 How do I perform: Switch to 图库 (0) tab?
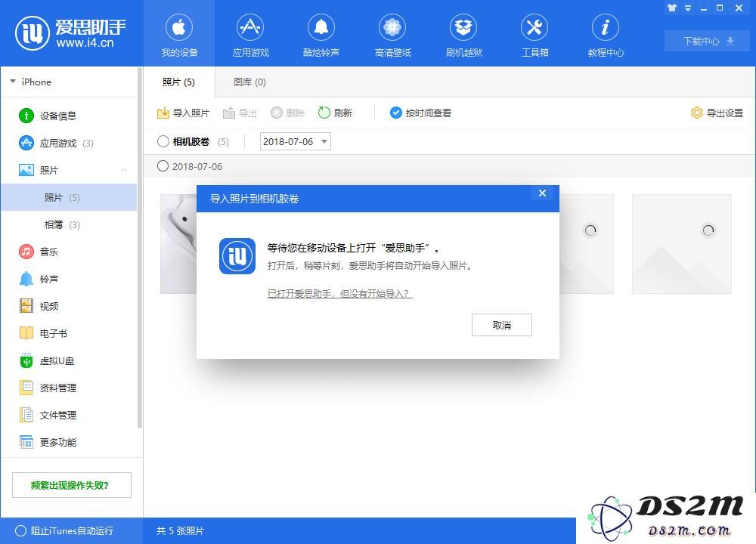point(249,82)
